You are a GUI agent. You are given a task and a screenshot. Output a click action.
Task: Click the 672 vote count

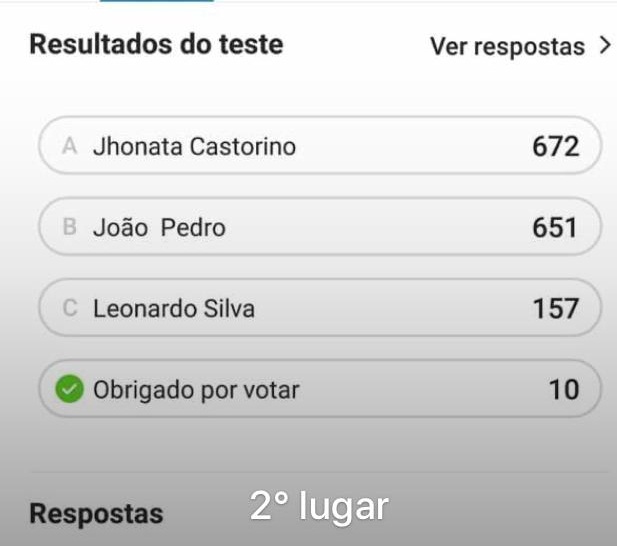pos(556,147)
